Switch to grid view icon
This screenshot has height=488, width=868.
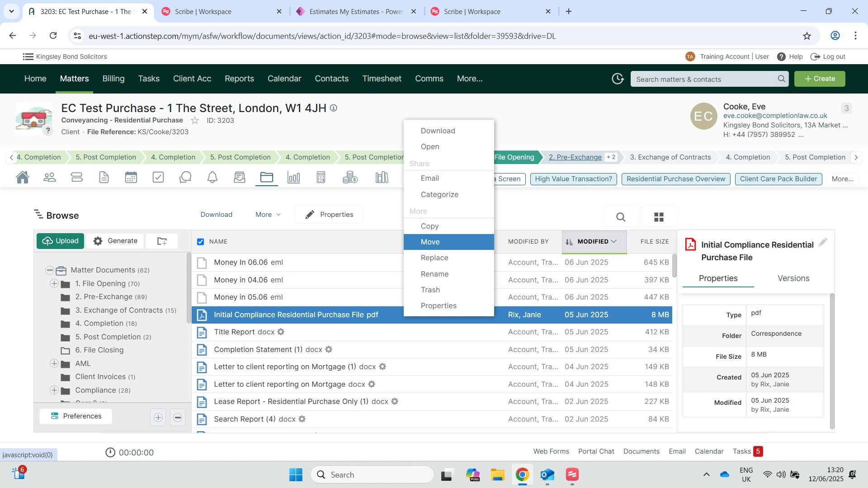[x=659, y=217]
